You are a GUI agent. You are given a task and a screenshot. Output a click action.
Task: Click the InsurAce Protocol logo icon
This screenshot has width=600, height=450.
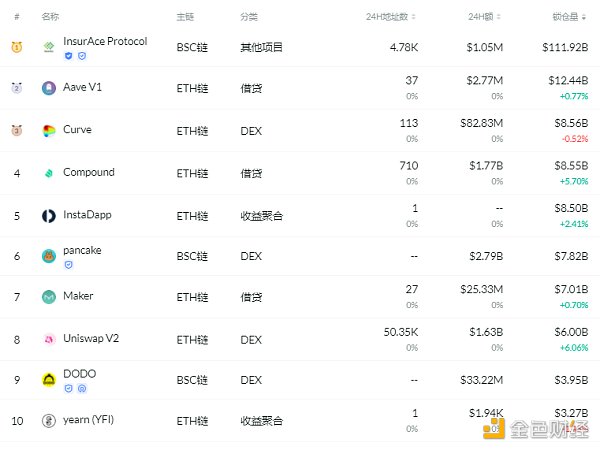click(x=48, y=47)
